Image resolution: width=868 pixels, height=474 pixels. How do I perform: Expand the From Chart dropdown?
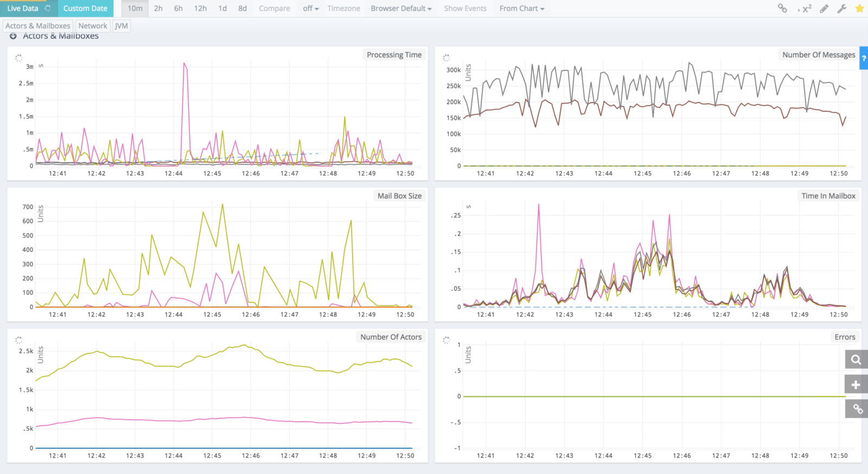coord(521,9)
